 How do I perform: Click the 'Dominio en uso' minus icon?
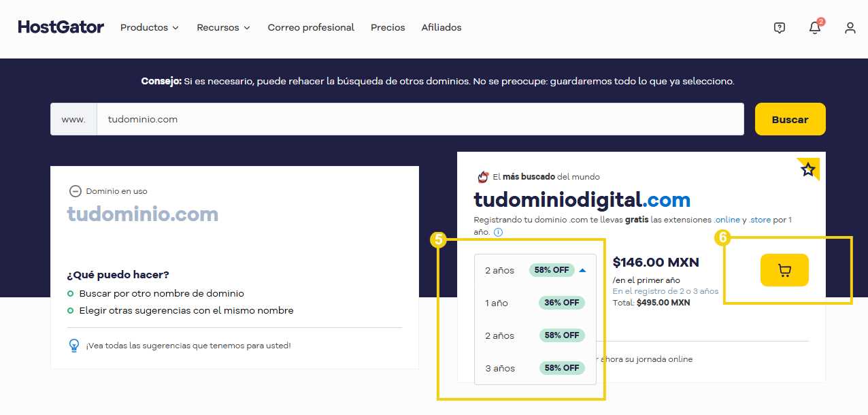tap(76, 191)
